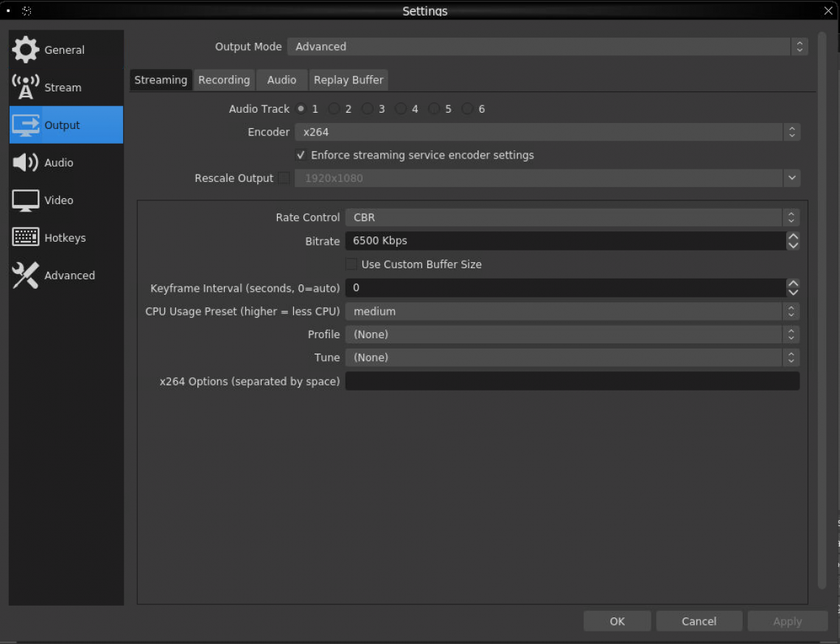This screenshot has width=840, height=644.
Task: Click the x264 Options input field
Action: tap(572, 381)
